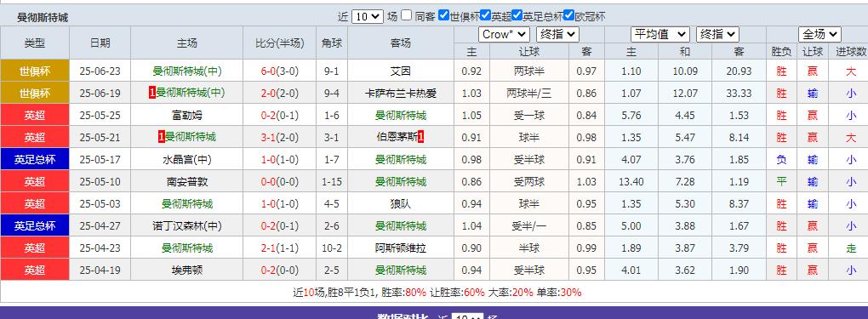Click corner count 1-15 in 南安普敦 row
The image size is (868, 319).
[x=332, y=182]
